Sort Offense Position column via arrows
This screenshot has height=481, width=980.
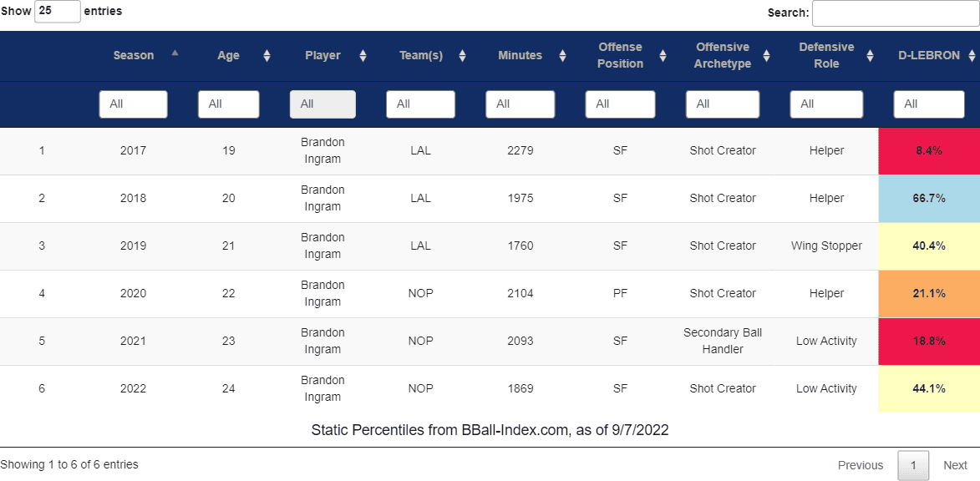click(663, 56)
